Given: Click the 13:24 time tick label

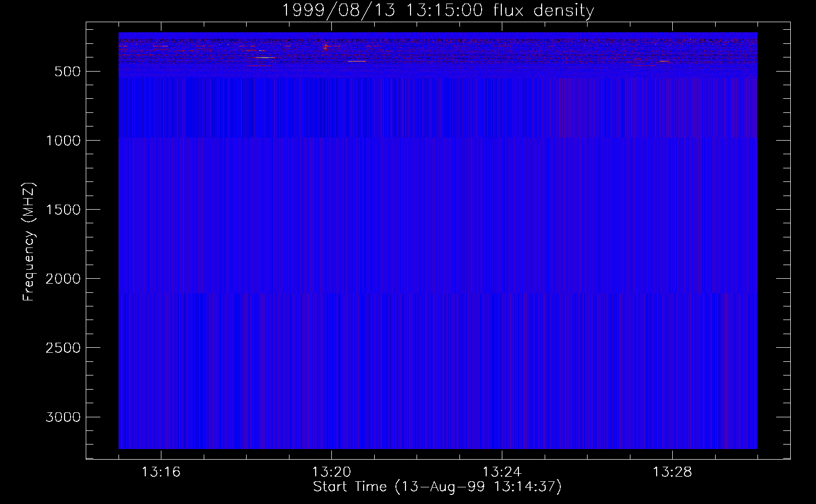Looking at the screenshot, I should point(502,472).
